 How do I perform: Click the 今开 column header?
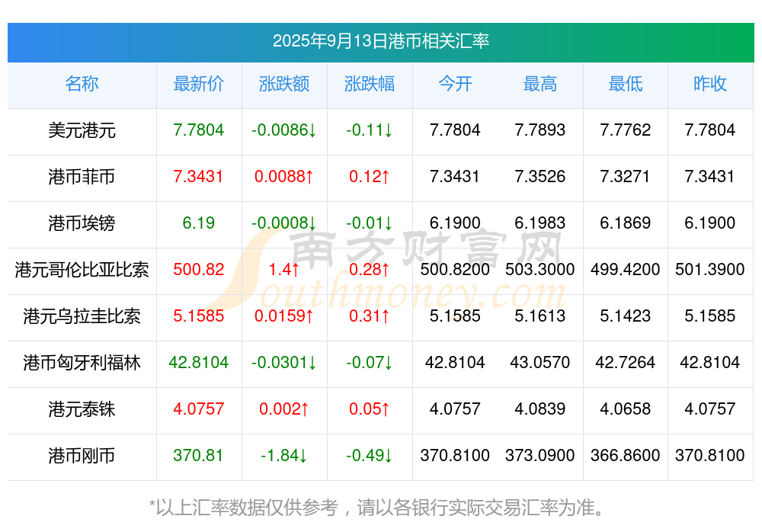pyautogui.click(x=455, y=84)
